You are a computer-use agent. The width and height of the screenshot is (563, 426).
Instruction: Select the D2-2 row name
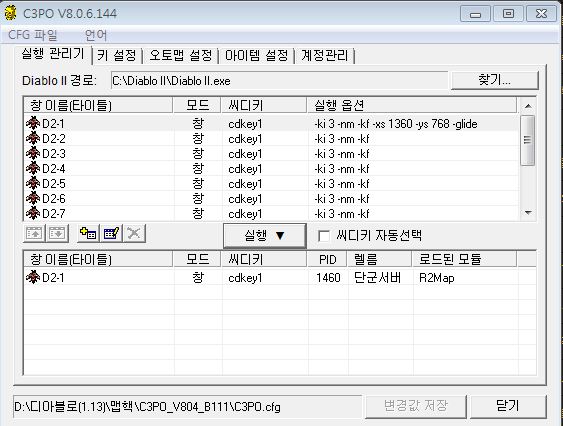(54, 139)
